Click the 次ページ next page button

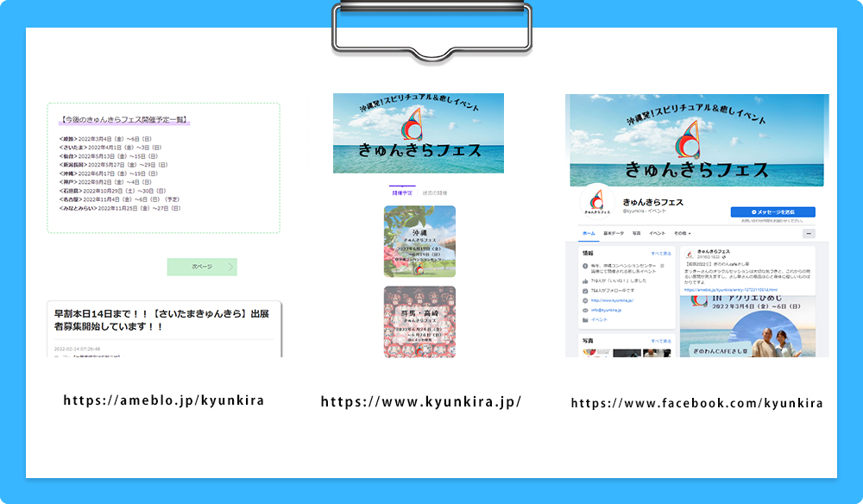click(202, 267)
